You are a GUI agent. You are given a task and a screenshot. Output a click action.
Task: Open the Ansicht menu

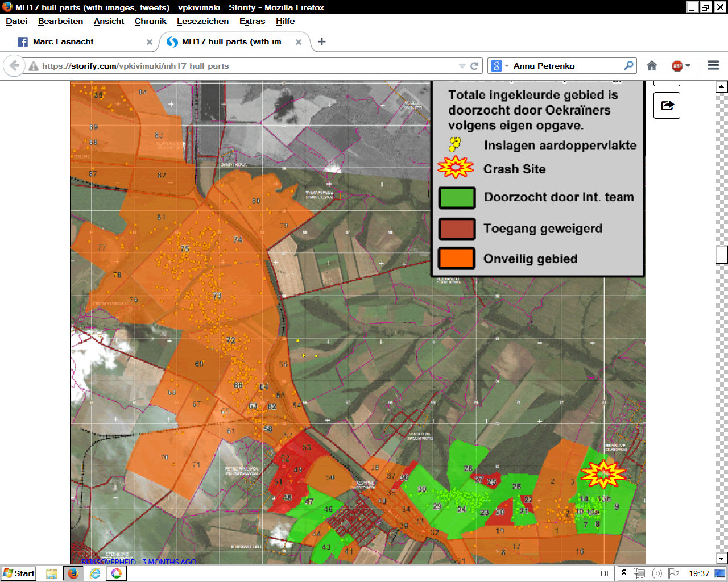click(x=109, y=21)
